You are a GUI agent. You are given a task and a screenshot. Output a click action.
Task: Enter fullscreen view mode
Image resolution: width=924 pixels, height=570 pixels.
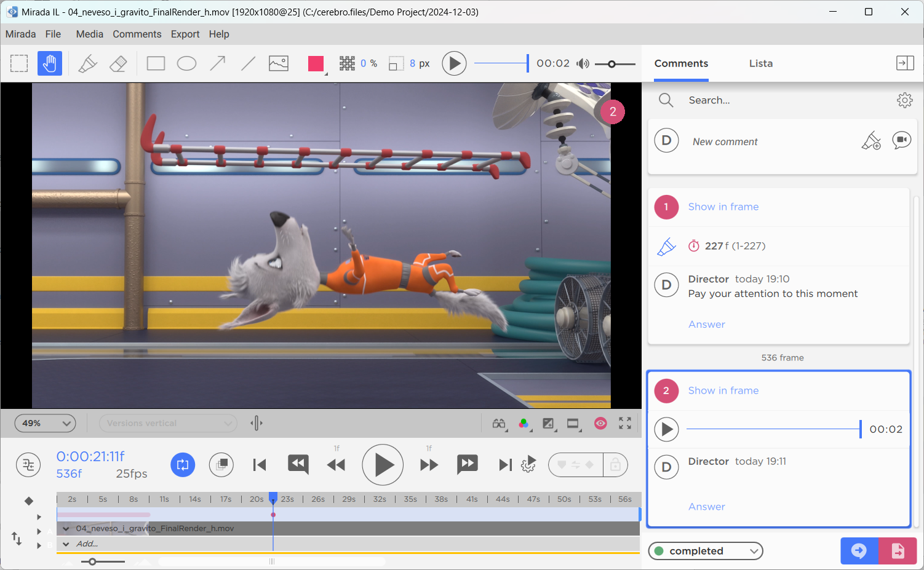[625, 423]
